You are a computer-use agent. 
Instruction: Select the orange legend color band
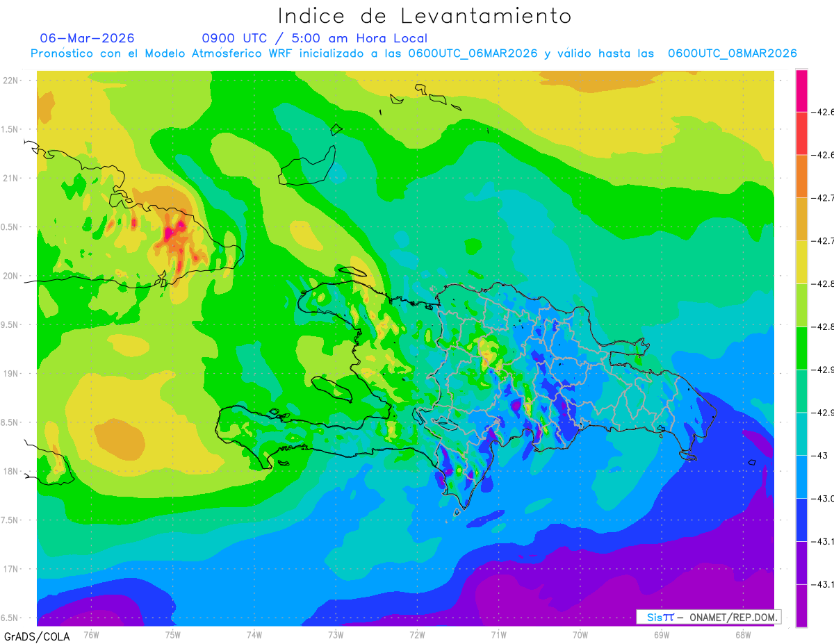[801, 176]
